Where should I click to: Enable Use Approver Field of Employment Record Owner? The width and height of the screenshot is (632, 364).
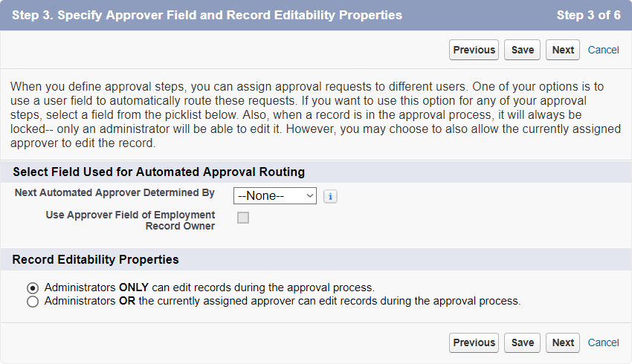coord(243,218)
